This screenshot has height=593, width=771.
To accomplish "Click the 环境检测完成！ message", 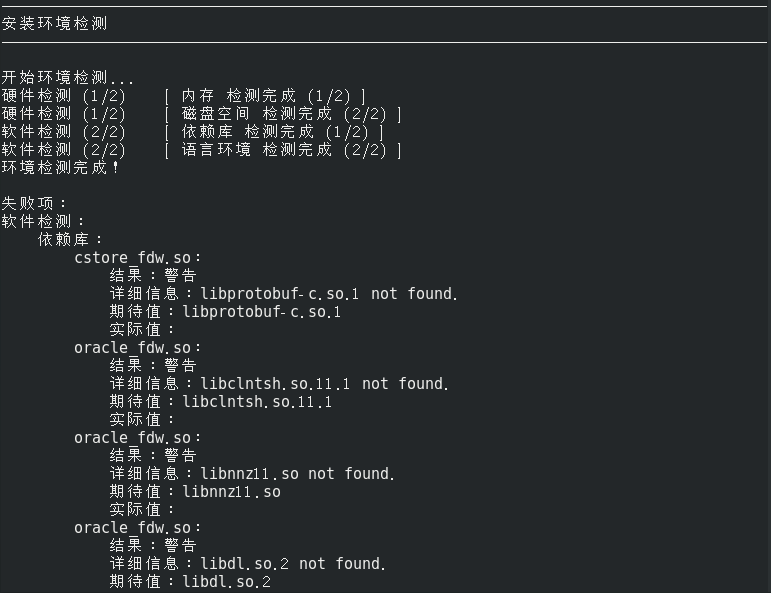I will coord(60,167).
